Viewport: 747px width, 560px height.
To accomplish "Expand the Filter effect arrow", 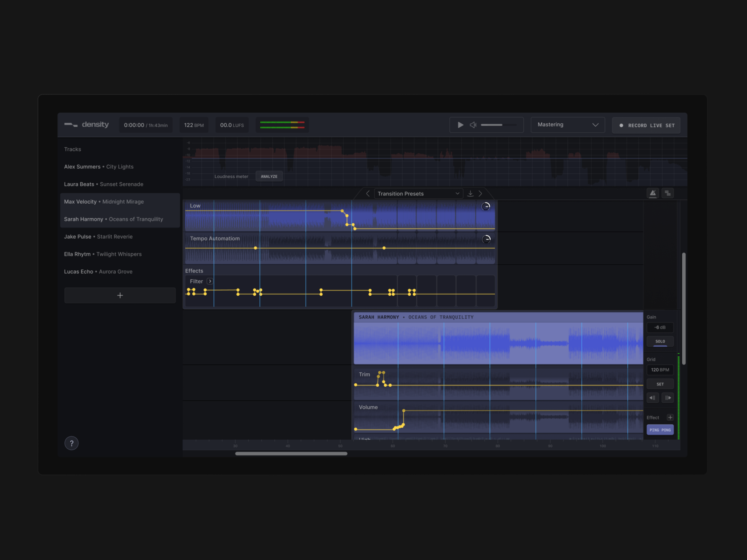I will (x=210, y=281).
